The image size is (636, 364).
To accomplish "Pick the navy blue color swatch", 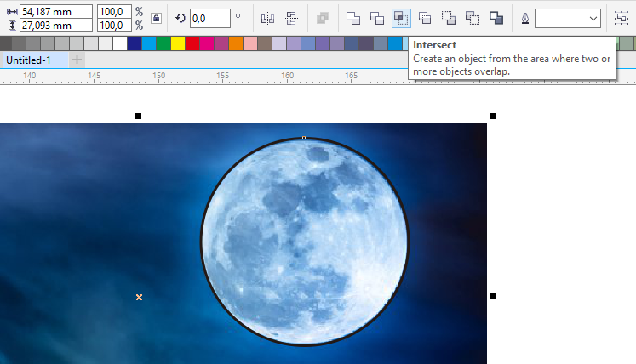I will (135, 43).
